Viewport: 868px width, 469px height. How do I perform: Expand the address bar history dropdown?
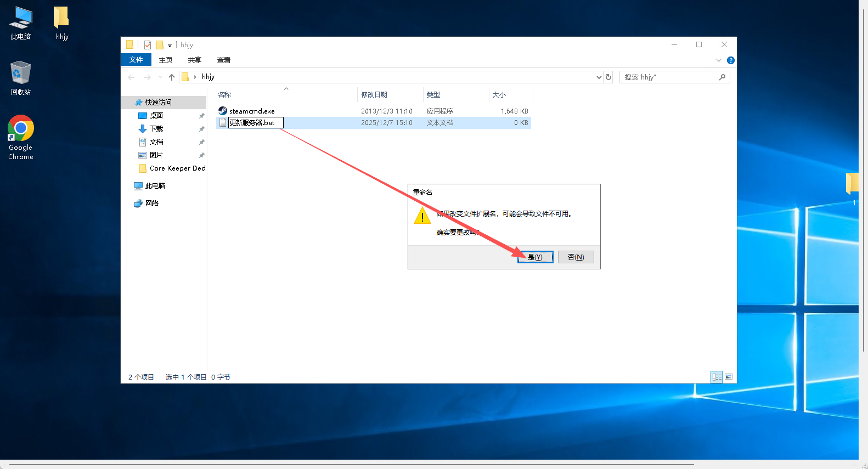[x=599, y=77]
